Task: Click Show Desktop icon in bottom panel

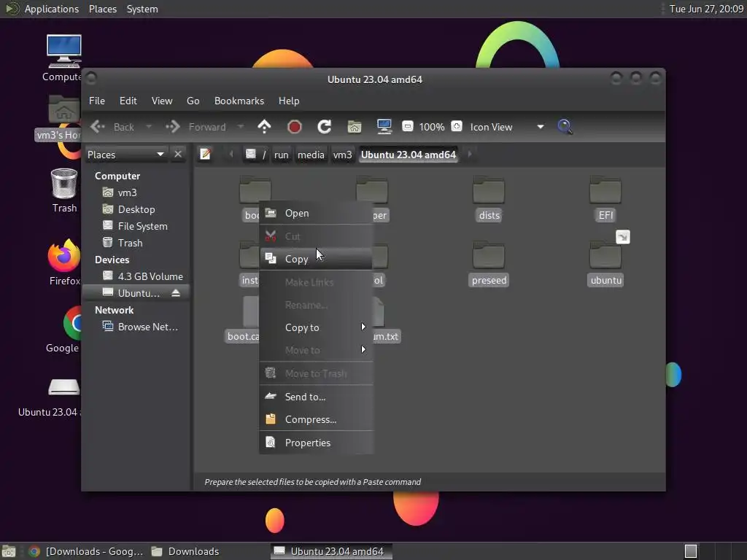Action: coord(9,551)
